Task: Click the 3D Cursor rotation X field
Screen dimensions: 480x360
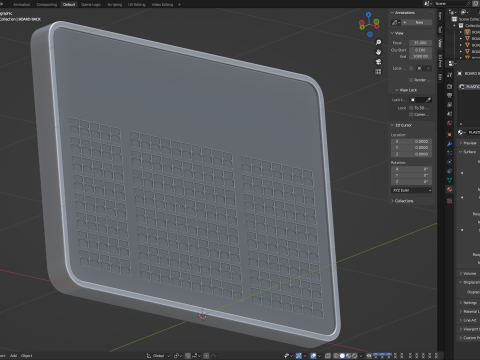Action: [x=412, y=169]
